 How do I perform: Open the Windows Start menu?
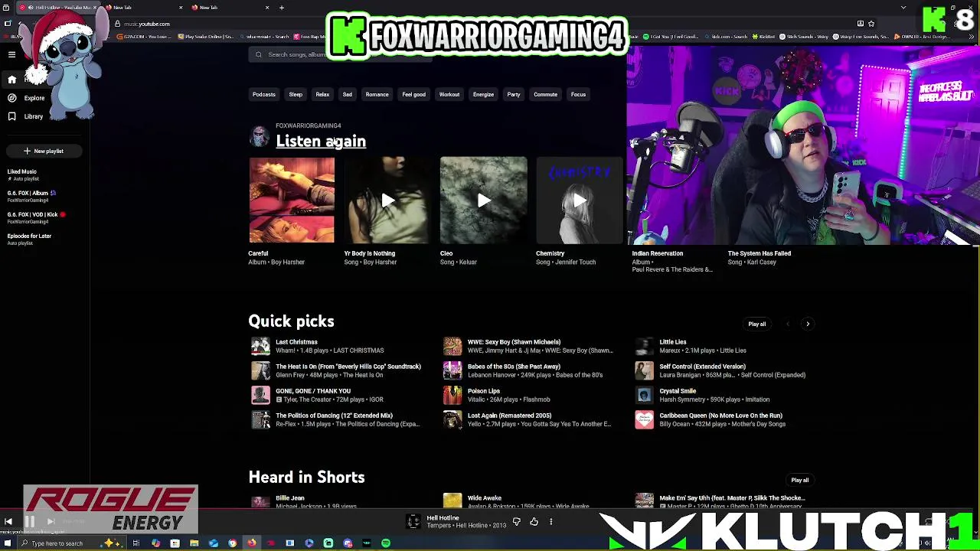point(8,543)
